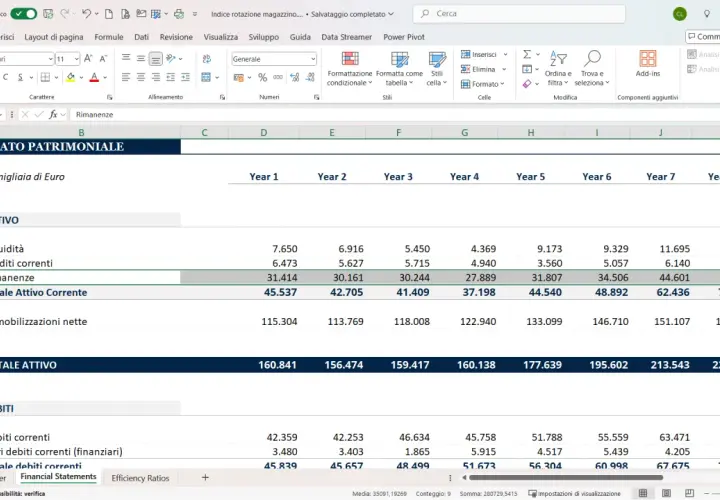Toggle Wrap text in the alignment group

207,58
